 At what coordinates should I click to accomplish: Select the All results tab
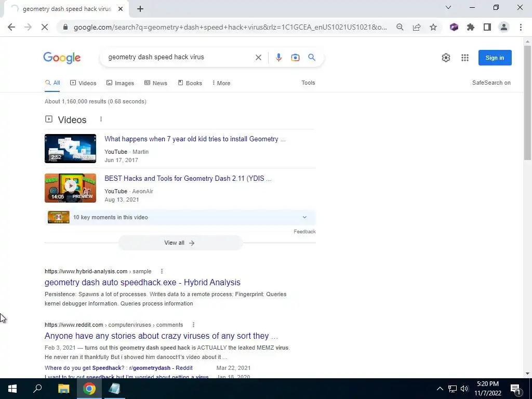(x=52, y=83)
